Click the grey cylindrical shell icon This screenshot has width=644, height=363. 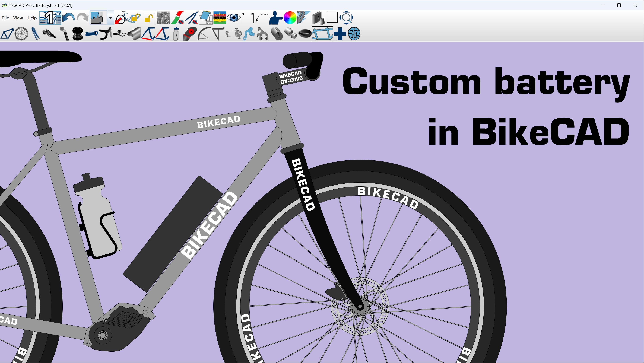[291, 34]
